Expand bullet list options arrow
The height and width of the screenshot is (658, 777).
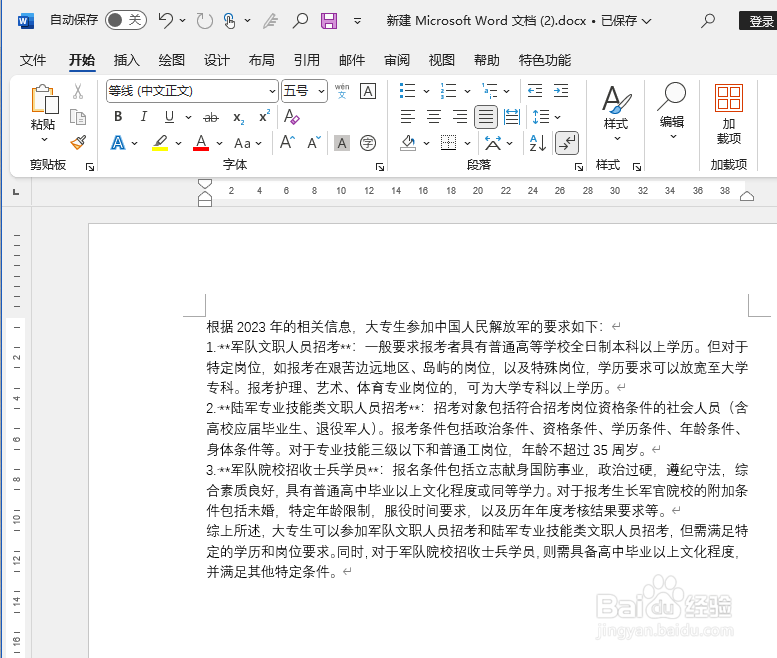[x=426, y=91]
